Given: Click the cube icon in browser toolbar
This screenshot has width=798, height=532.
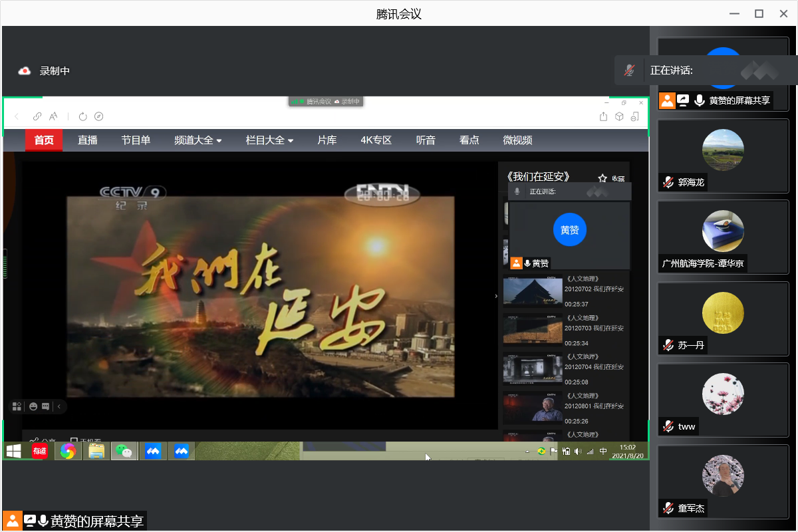Looking at the screenshot, I should pyautogui.click(x=619, y=116).
